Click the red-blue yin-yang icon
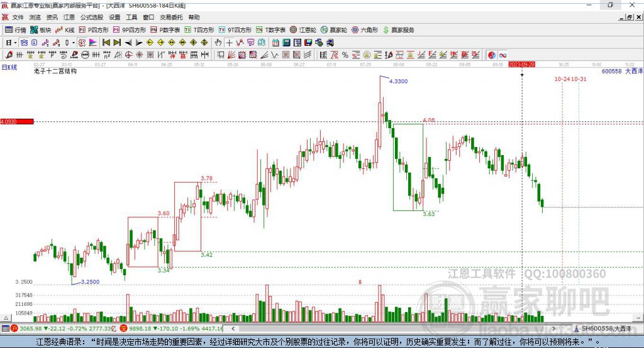The height and width of the screenshot is (348, 644). pos(492,55)
